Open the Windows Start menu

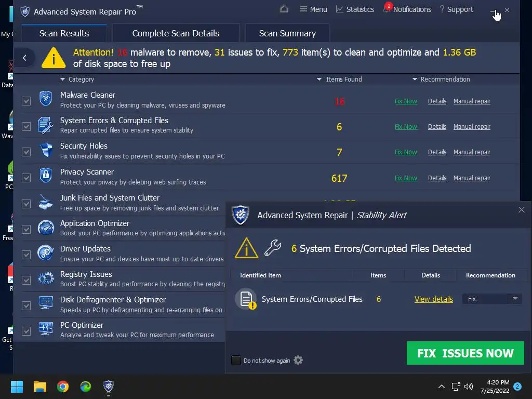(x=17, y=387)
